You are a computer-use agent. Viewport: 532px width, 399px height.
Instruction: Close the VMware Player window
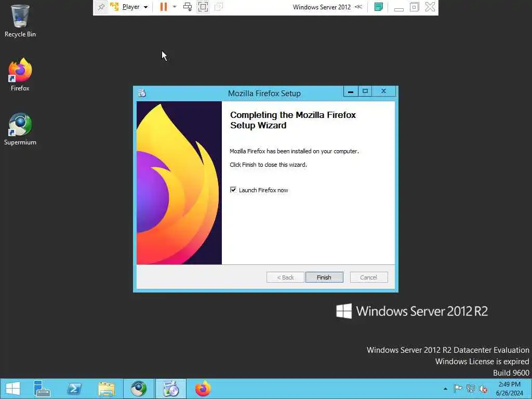(430, 7)
